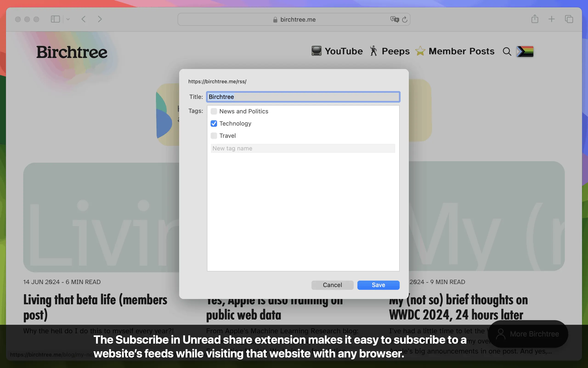Screen dimensions: 588x368
Task: Open the Member Posts nav link
Action: coord(461,51)
